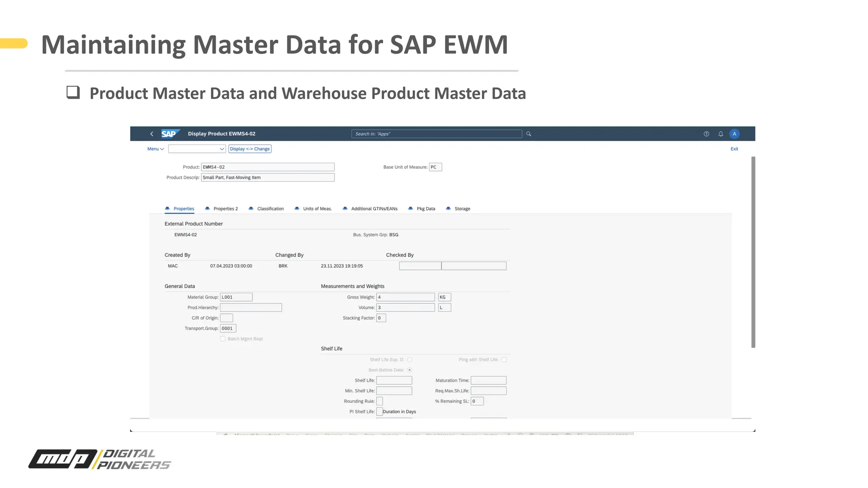Switch to the Pkg Data tab

point(426,209)
